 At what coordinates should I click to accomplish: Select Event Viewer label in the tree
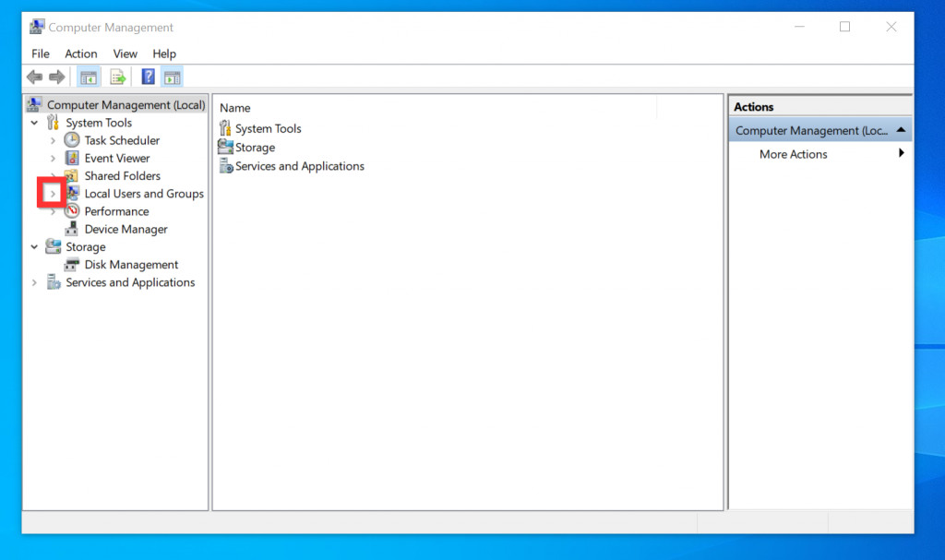[x=117, y=158]
